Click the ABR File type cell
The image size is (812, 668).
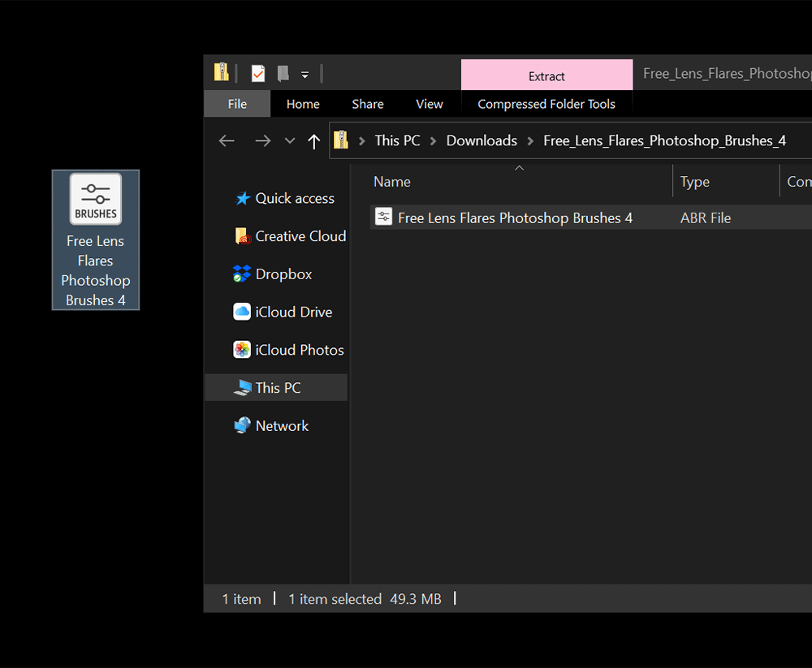(706, 218)
